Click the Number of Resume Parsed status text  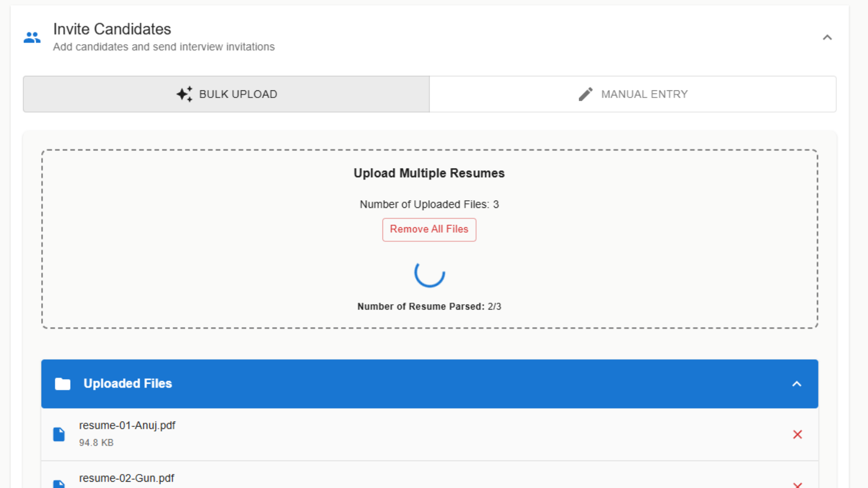[429, 306]
